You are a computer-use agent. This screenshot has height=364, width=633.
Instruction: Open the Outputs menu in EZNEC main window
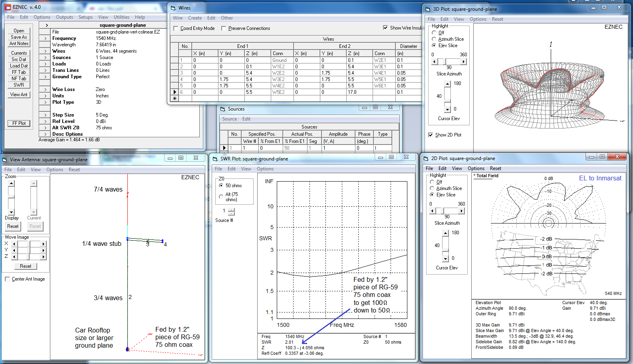(64, 17)
